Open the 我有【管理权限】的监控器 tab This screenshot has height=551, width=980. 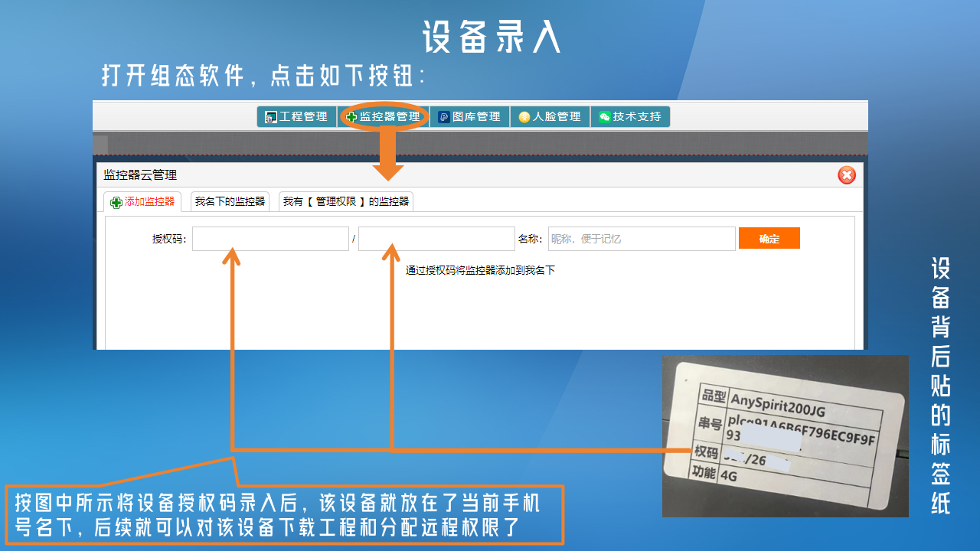345,202
